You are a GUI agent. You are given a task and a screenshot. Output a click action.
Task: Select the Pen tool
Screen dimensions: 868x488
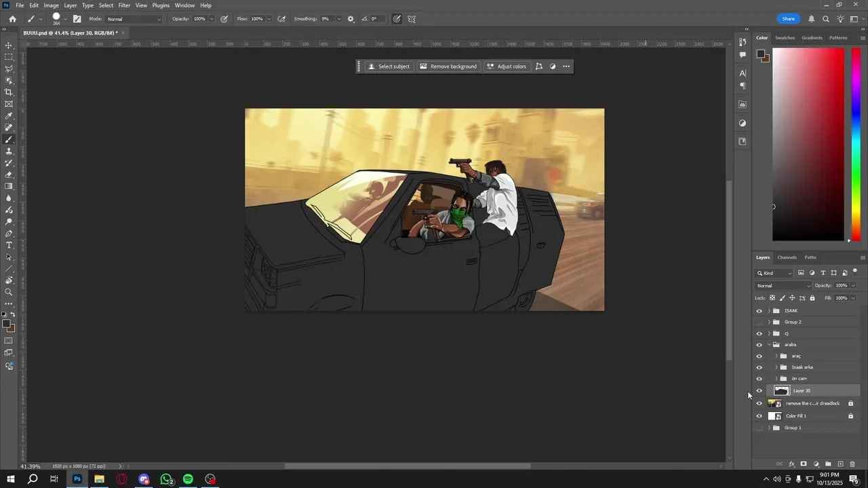(x=9, y=233)
